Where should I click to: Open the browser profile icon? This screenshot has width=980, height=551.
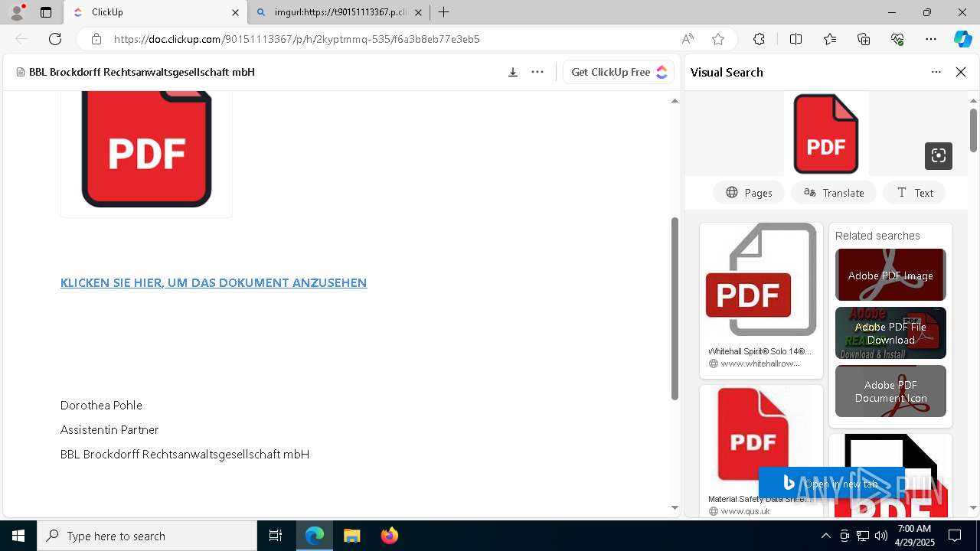(17, 12)
